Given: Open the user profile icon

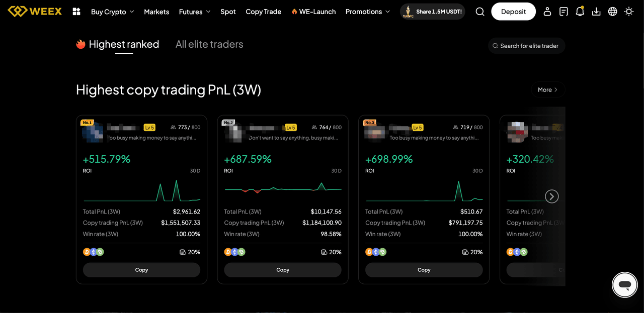Looking at the screenshot, I should (x=547, y=12).
